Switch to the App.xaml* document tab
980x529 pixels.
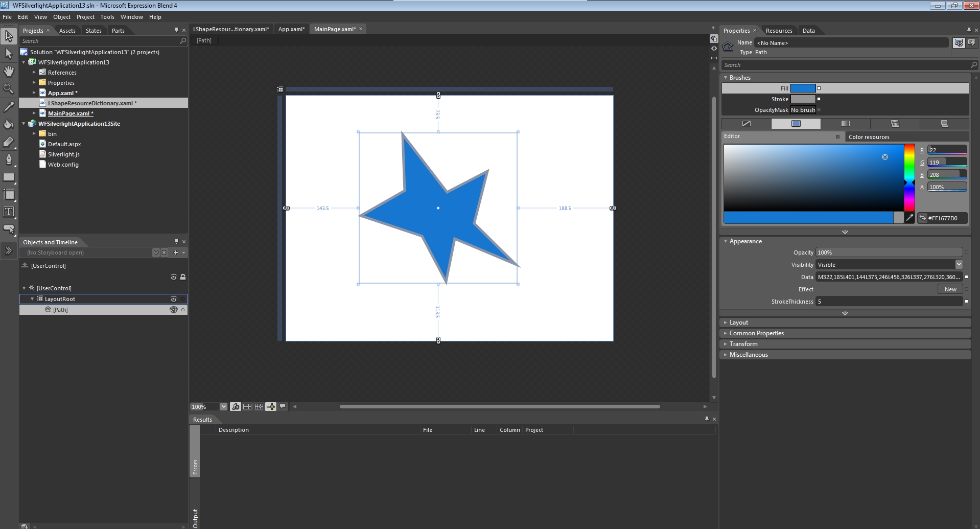tap(291, 29)
